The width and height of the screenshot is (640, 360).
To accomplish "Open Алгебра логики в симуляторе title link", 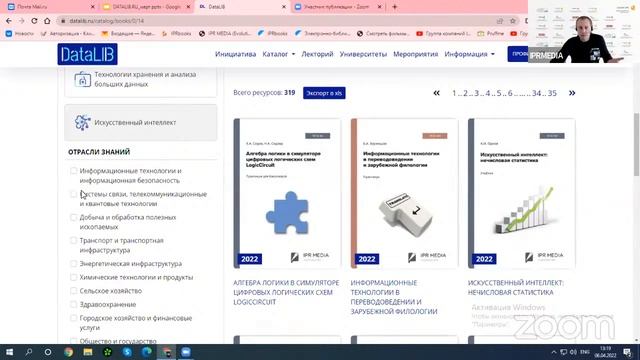I will (286, 292).
